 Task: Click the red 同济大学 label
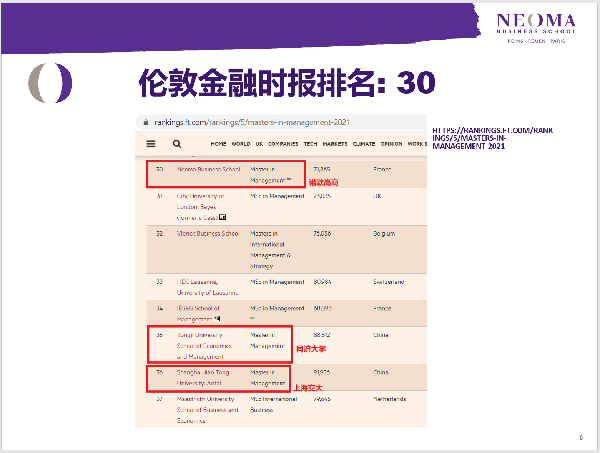point(311,349)
